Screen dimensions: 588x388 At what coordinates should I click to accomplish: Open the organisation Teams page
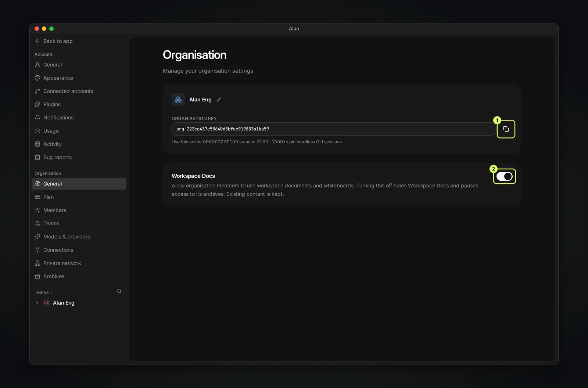tap(79, 223)
